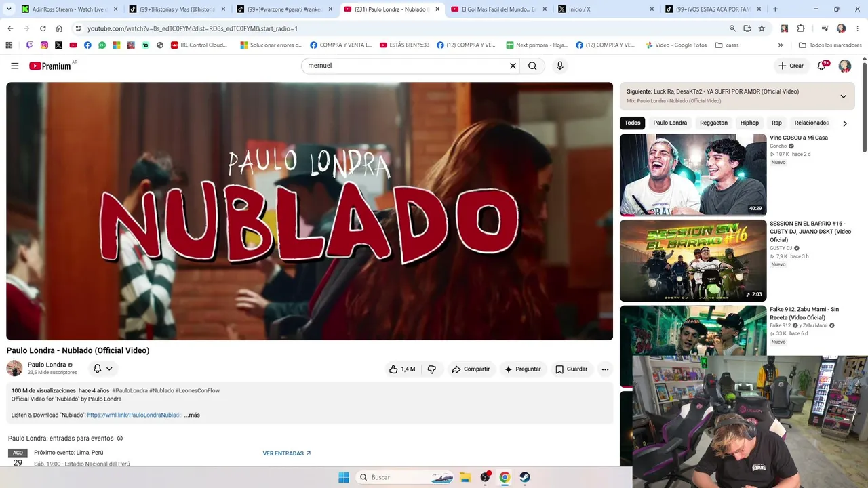Open the VER ENTRADAS tickets link
This screenshot has width=868, height=488.
pyautogui.click(x=287, y=453)
